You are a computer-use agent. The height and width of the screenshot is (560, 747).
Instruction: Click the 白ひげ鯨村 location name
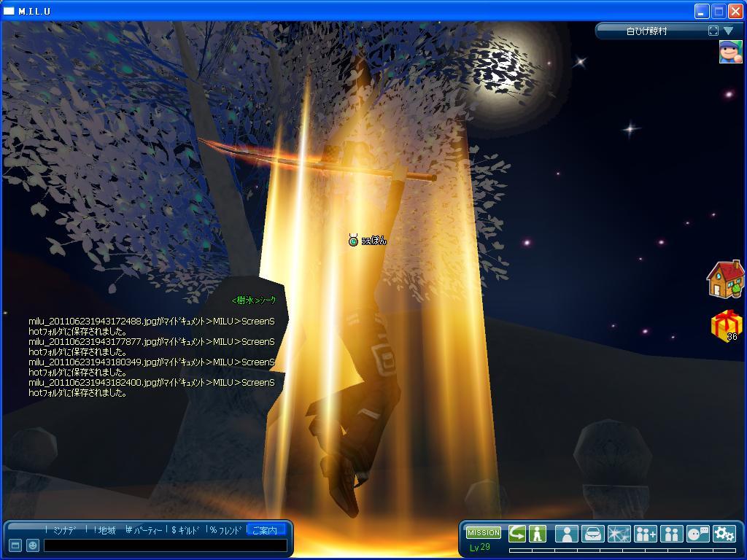point(646,31)
